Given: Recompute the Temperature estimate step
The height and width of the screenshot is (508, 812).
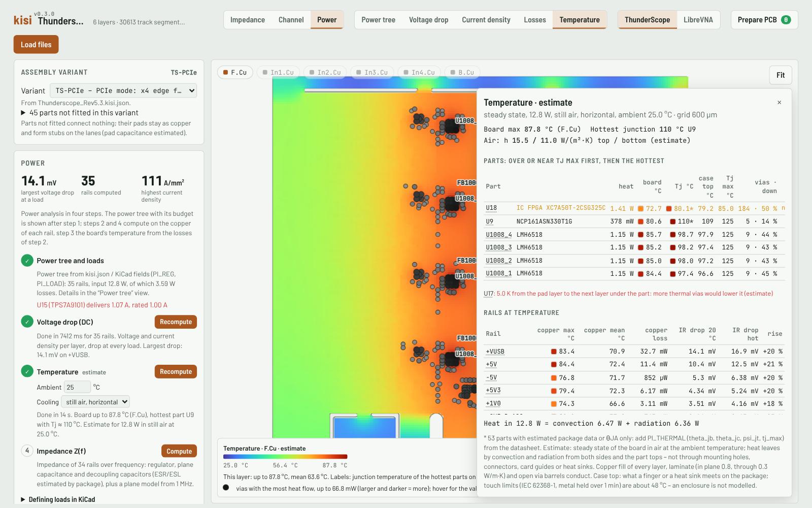Looking at the screenshot, I should pos(176,371).
